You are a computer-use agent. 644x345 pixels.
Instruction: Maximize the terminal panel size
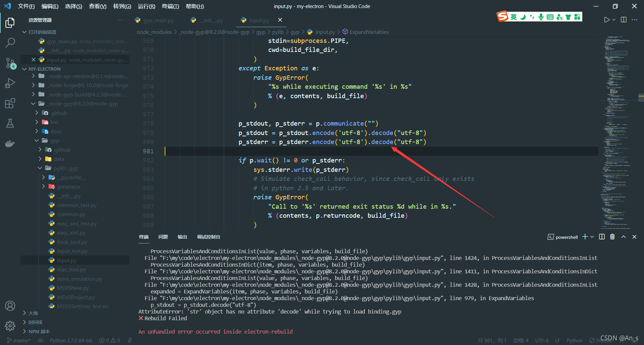click(624, 237)
